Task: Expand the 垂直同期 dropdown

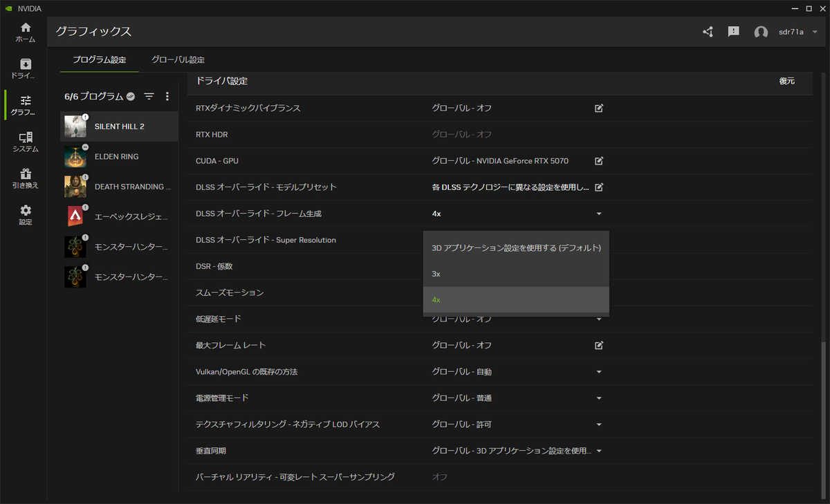Action: pyautogui.click(x=599, y=451)
